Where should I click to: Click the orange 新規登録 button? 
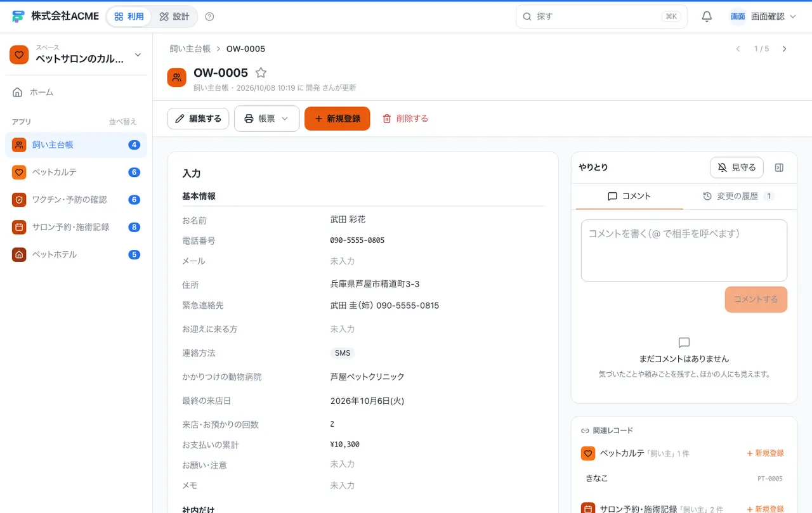pyautogui.click(x=337, y=119)
